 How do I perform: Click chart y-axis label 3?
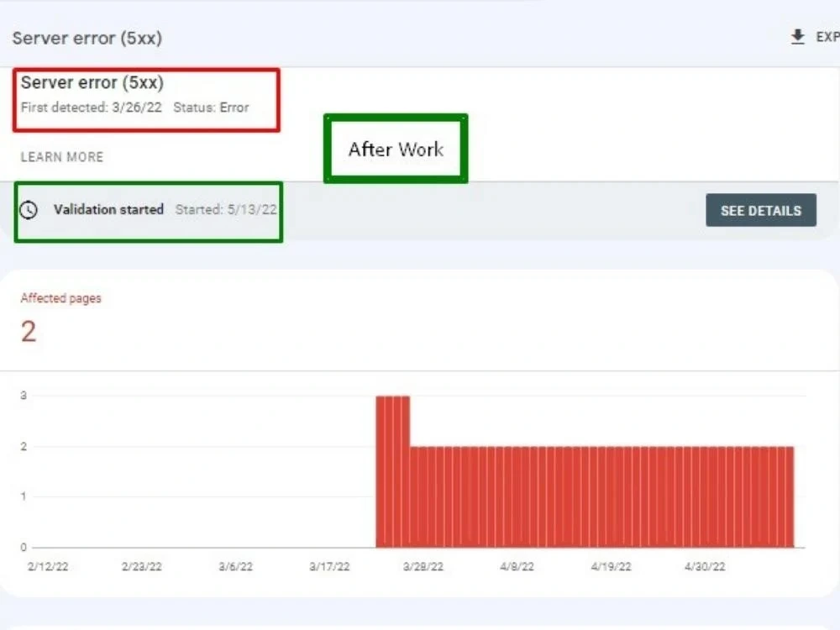coord(24,396)
